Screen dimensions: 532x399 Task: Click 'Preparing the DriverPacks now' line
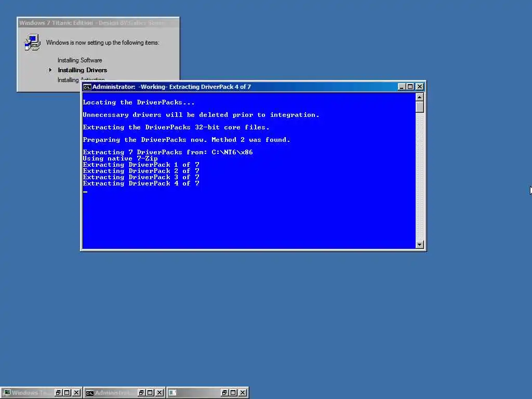click(x=187, y=140)
